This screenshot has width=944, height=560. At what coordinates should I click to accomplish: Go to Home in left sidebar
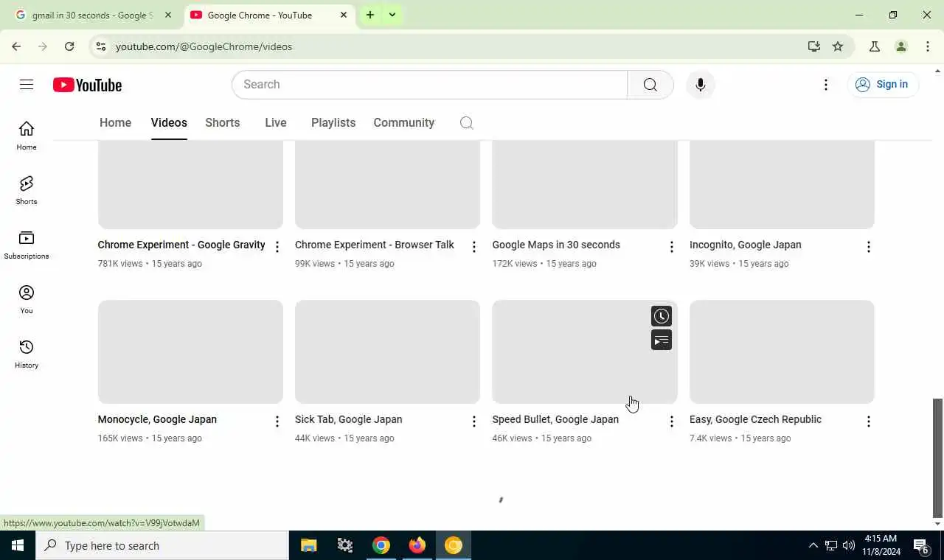coord(27,136)
